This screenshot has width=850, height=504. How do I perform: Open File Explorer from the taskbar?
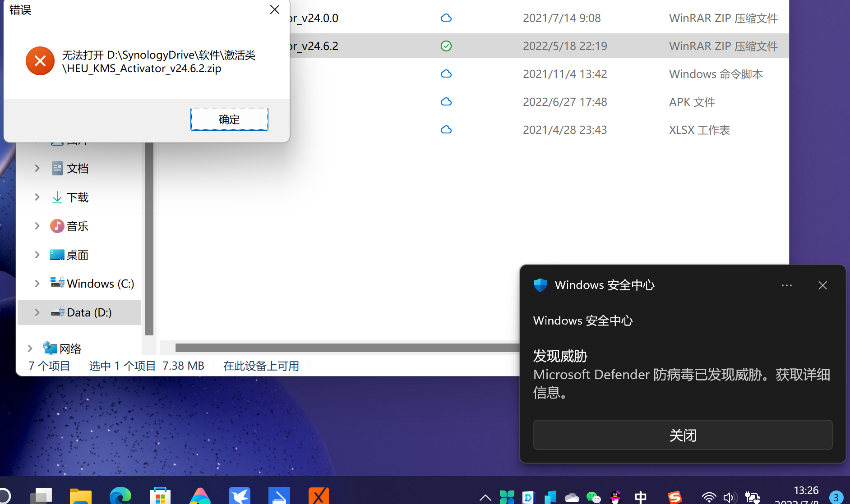pos(81,496)
